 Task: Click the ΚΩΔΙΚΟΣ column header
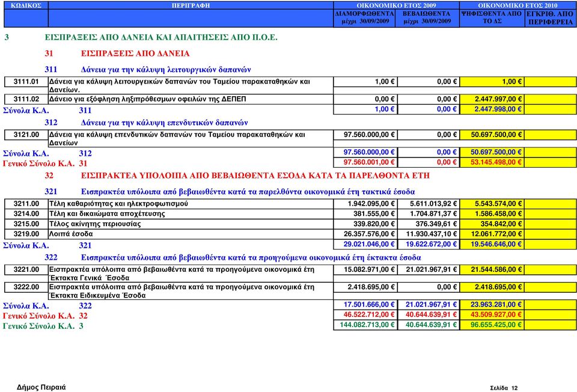point(26,5)
